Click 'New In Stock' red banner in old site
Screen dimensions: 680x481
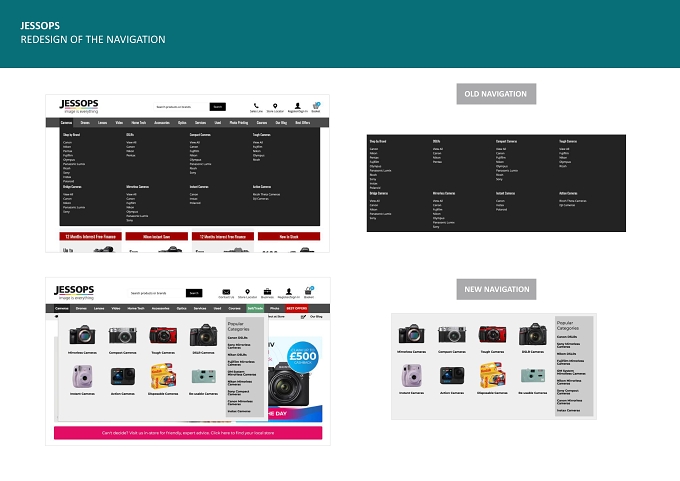(289, 236)
